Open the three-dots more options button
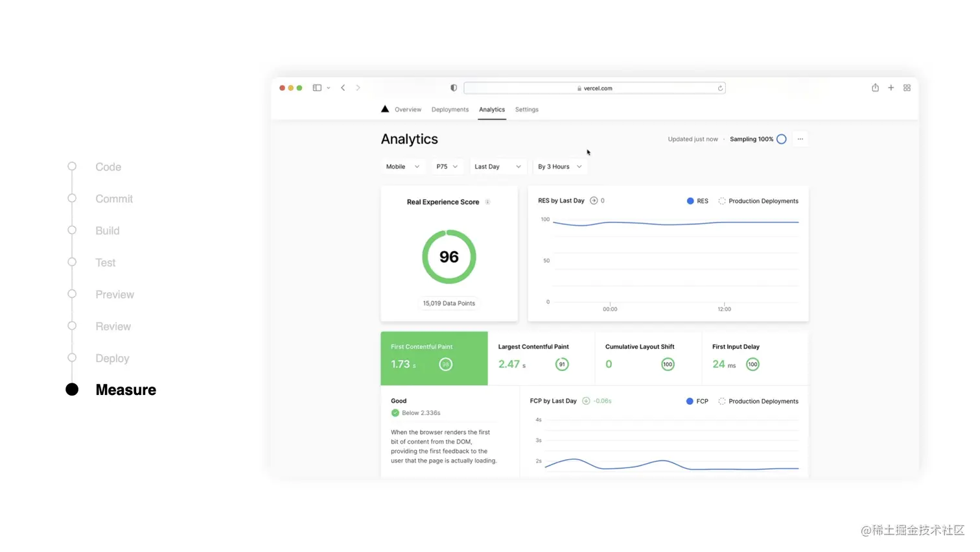 click(800, 139)
